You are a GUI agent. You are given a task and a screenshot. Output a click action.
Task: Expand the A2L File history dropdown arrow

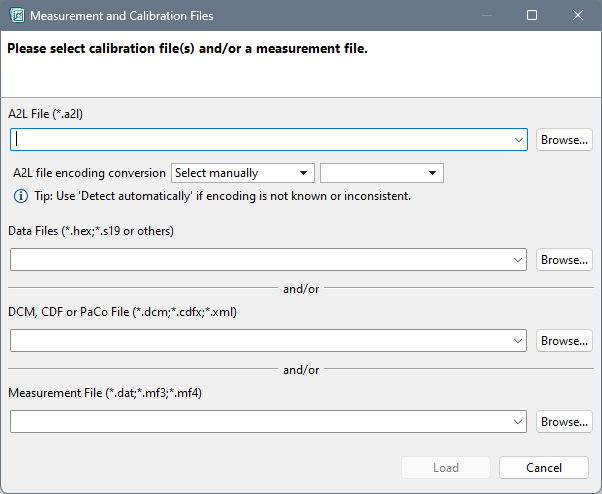[x=517, y=140]
